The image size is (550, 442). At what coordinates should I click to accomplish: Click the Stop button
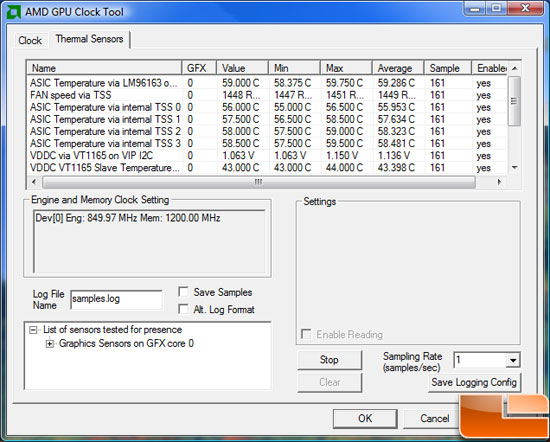click(x=329, y=360)
